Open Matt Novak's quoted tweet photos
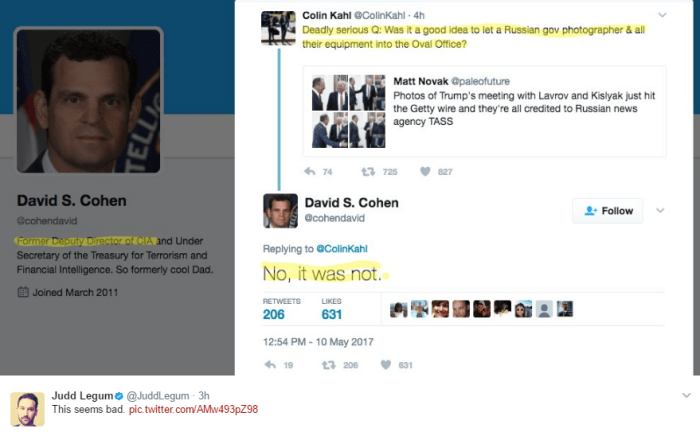The width and height of the screenshot is (700, 432). point(348,111)
